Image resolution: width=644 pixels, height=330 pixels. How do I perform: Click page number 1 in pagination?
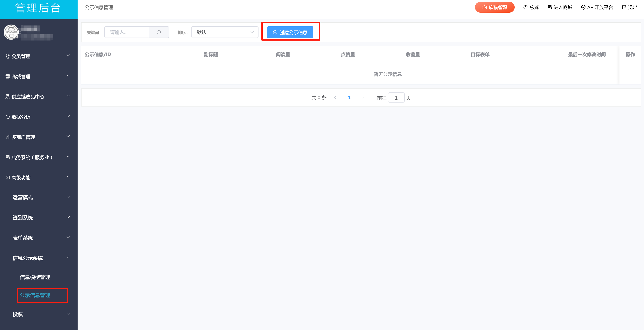pos(349,98)
